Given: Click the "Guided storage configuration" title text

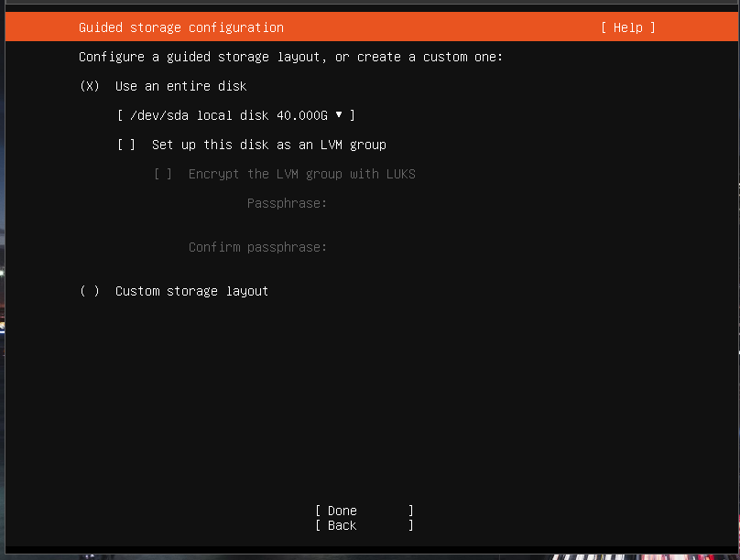Looking at the screenshot, I should (x=181, y=27).
